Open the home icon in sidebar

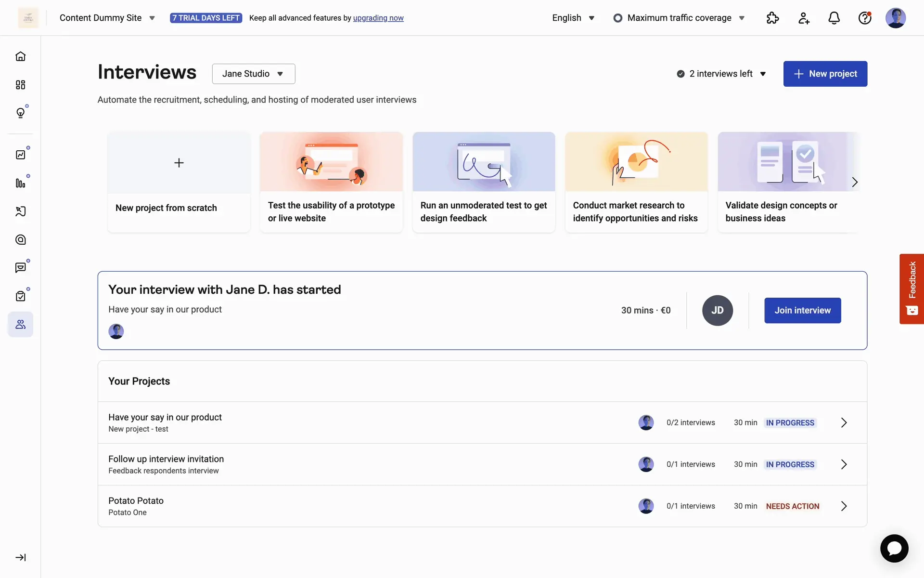tap(20, 56)
